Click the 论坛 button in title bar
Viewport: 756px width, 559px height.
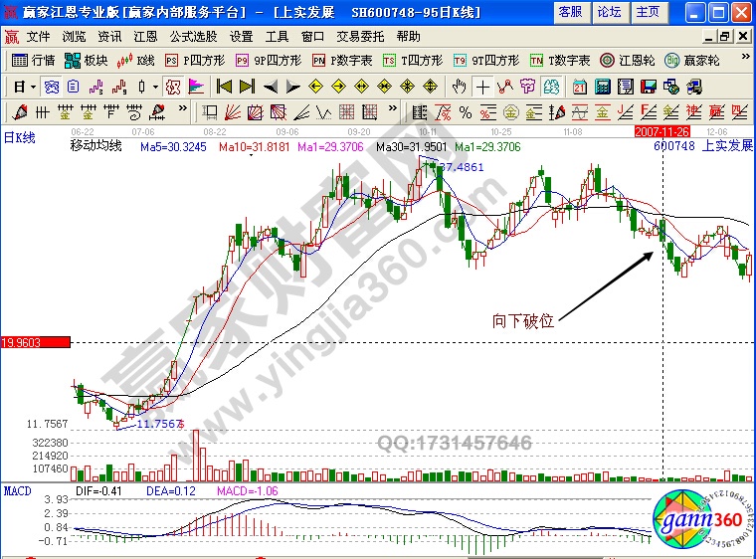[x=609, y=12]
